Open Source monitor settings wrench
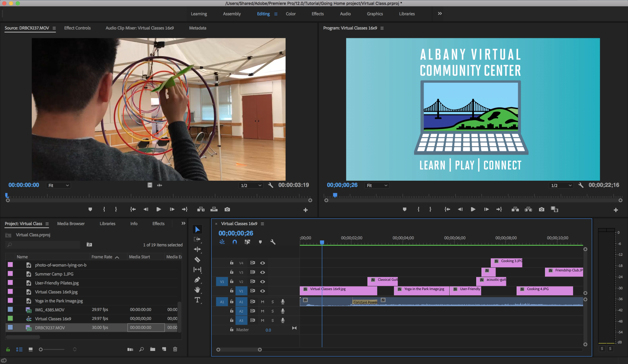Viewport: 628px width, 364px height. point(270,185)
